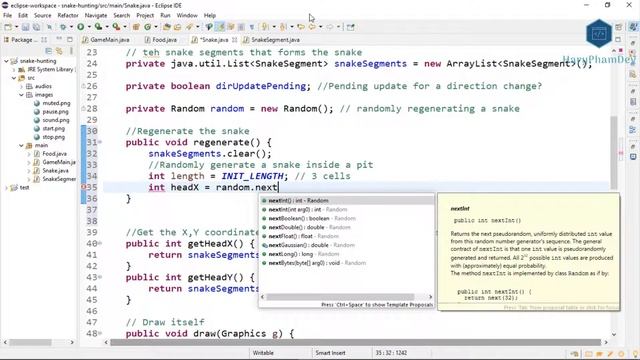Image resolution: width=640 pixels, height=360 pixels.
Task: Select Food.java in the project tree
Action: click(50, 153)
